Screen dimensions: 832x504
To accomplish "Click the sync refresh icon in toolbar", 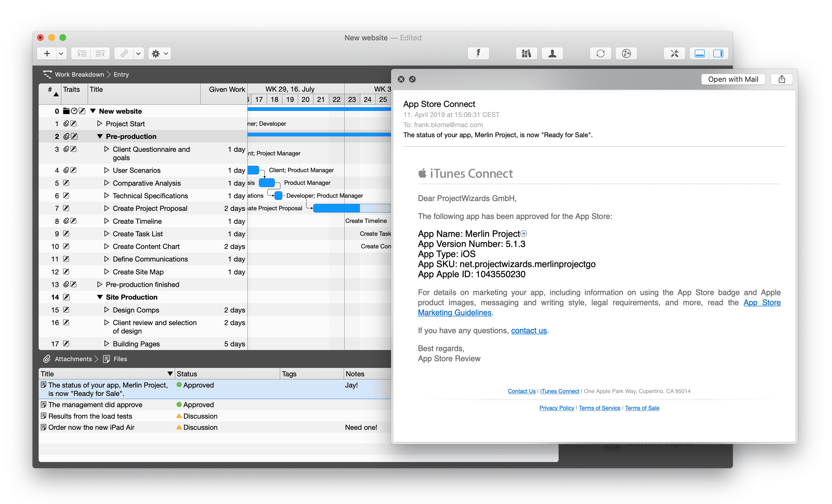I will point(600,53).
